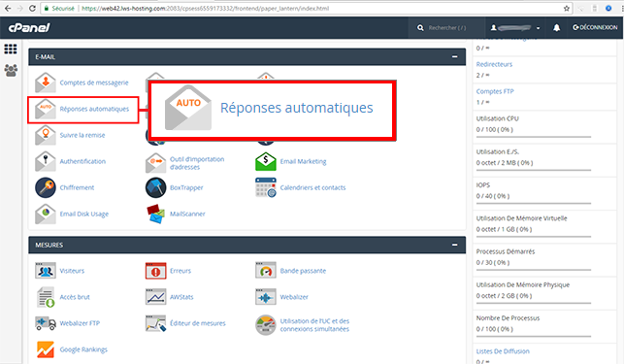The width and height of the screenshot is (624, 364).
Task: Open Comptes de messagerie icon
Action: (46, 83)
